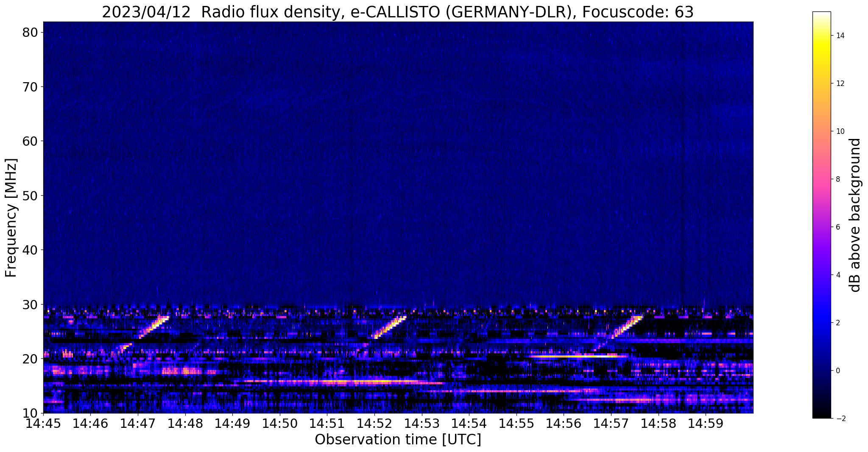The image size is (868, 452).
Task: Click the 14:45 time tick label
Action: (x=44, y=424)
